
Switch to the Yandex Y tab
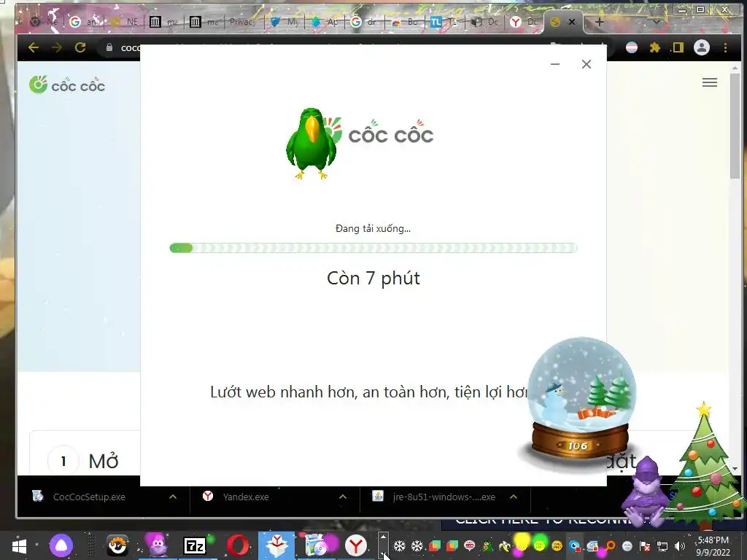tap(523, 22)
